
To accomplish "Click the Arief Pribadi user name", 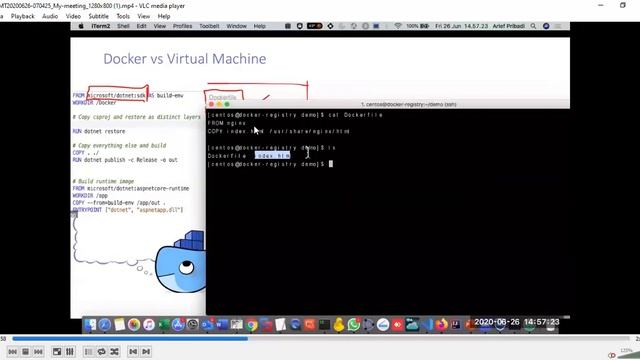I will pyautogui.click(x=509, y=26).
